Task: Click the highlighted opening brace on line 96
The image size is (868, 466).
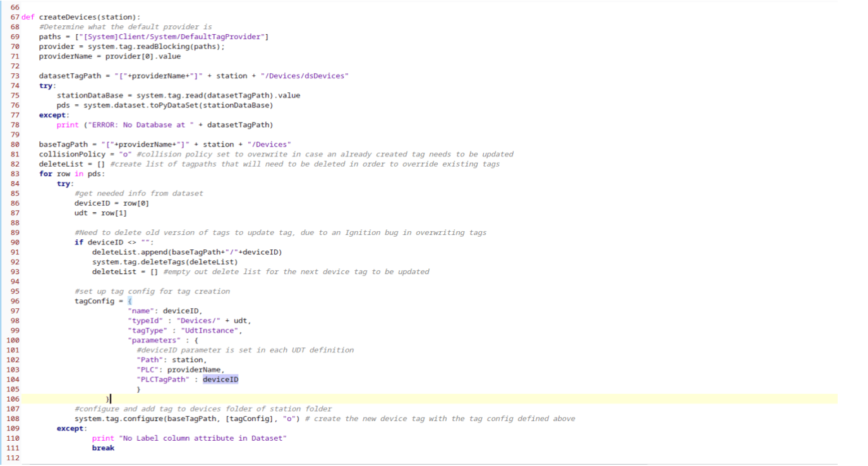Action: 130,301
